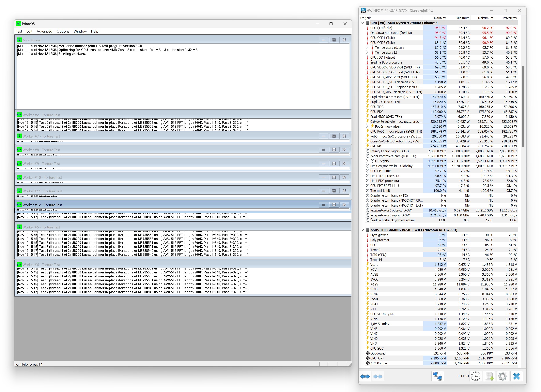Open the Options menu in Prime95

click(63, 31)
